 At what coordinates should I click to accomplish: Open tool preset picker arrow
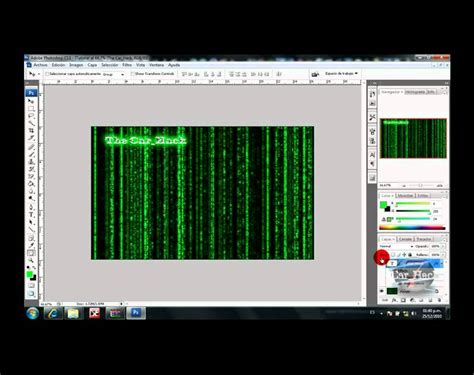click(x=39, y=74)
